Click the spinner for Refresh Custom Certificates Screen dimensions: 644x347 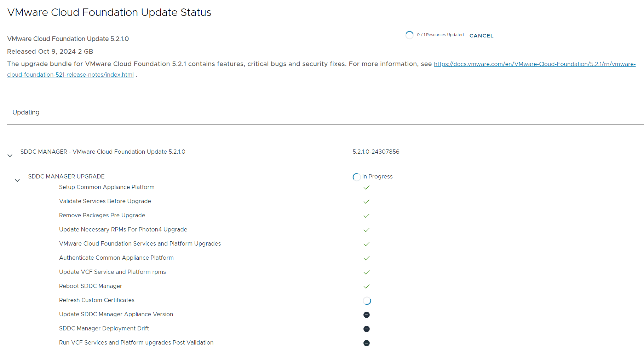pos(367,301)
